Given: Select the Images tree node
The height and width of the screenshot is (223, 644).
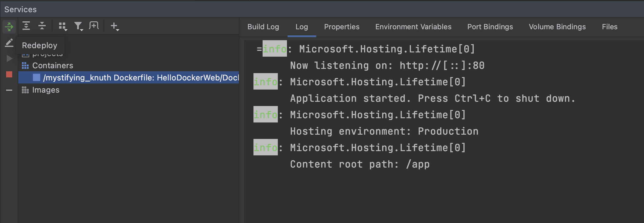Looking at the screenshot, I should [x=46, y=90].
